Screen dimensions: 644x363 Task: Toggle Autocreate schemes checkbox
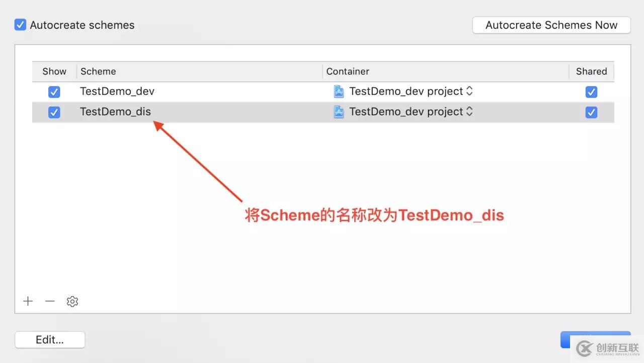pyautogui.click(x=20, y=25)
